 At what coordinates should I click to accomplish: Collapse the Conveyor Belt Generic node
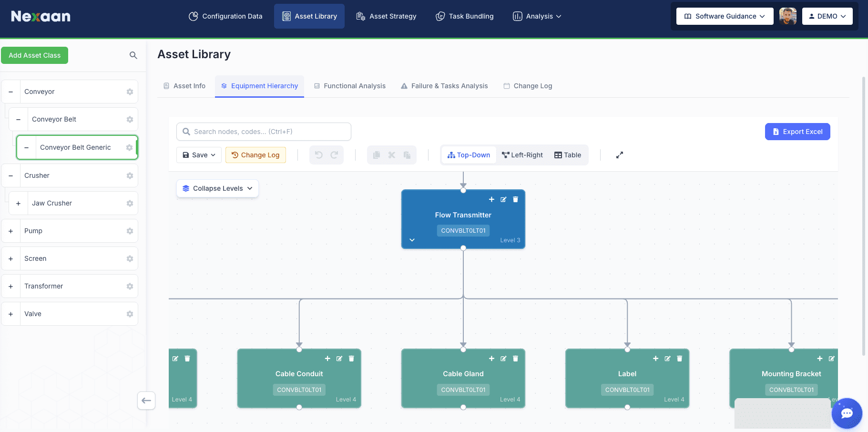pyautogui.click(x=27, y=147)
